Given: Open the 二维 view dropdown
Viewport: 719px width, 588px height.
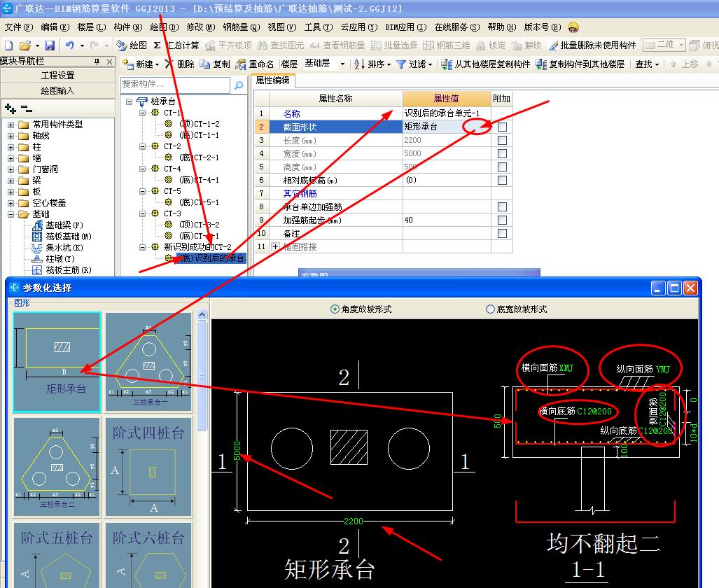Looking at the screenshot, I should [x=681, y=45].
